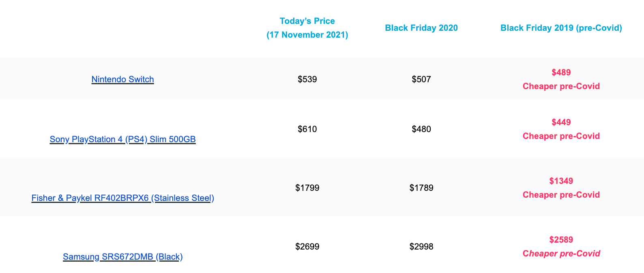This screenshot has height=273, width=644.
Task: Open the Nintendo Switch product link
Action: pos(122,79)
